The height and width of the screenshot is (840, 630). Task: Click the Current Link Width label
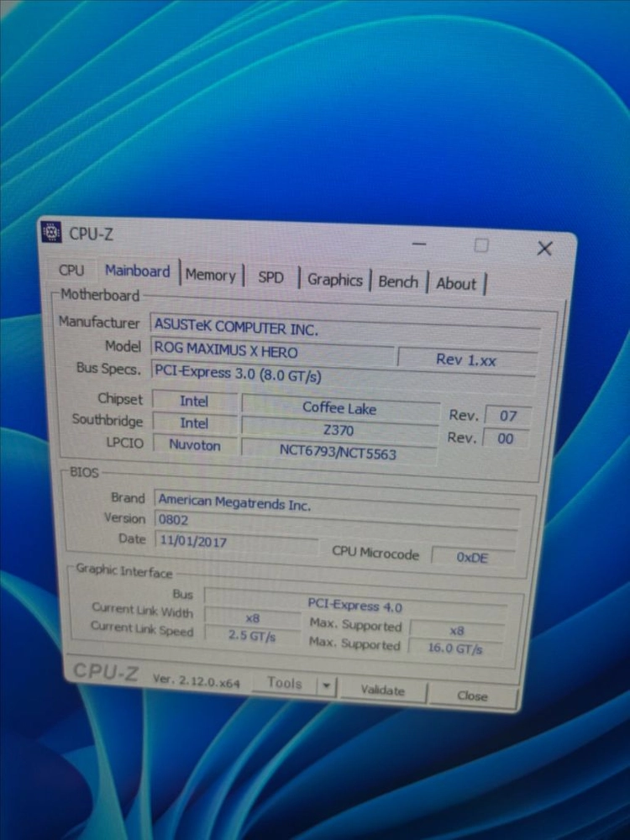[x=143, y=610]
